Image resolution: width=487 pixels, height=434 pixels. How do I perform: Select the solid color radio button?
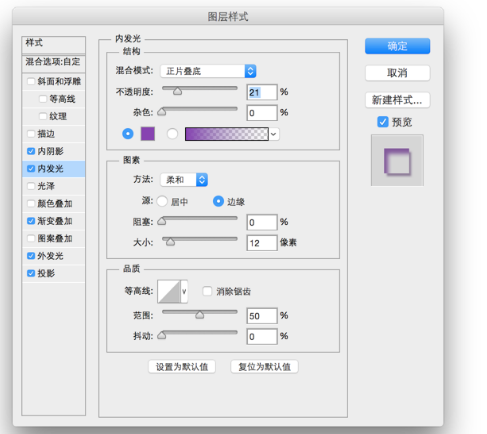(x=128, y=134)
